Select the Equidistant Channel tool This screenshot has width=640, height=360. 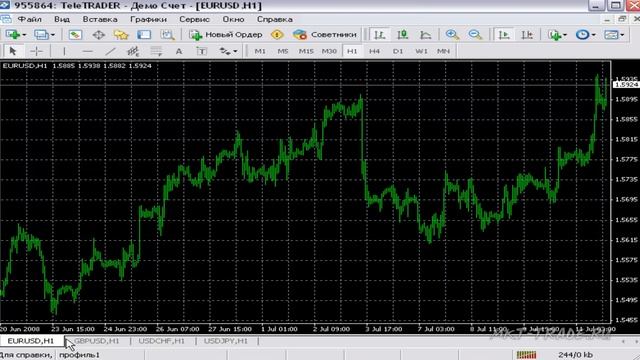click(x=133, y=51)
